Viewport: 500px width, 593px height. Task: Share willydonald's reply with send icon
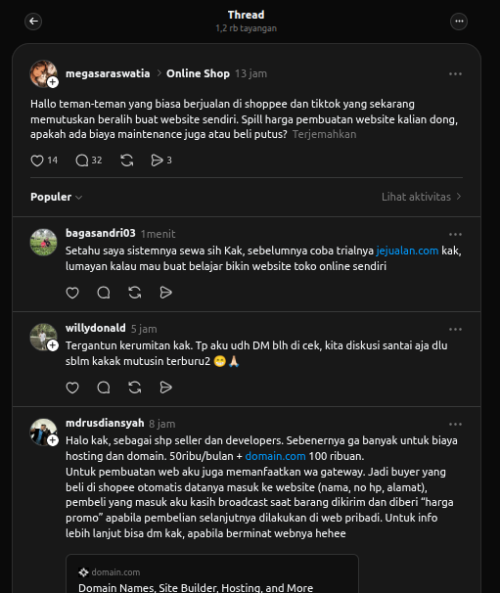[166, 388]
